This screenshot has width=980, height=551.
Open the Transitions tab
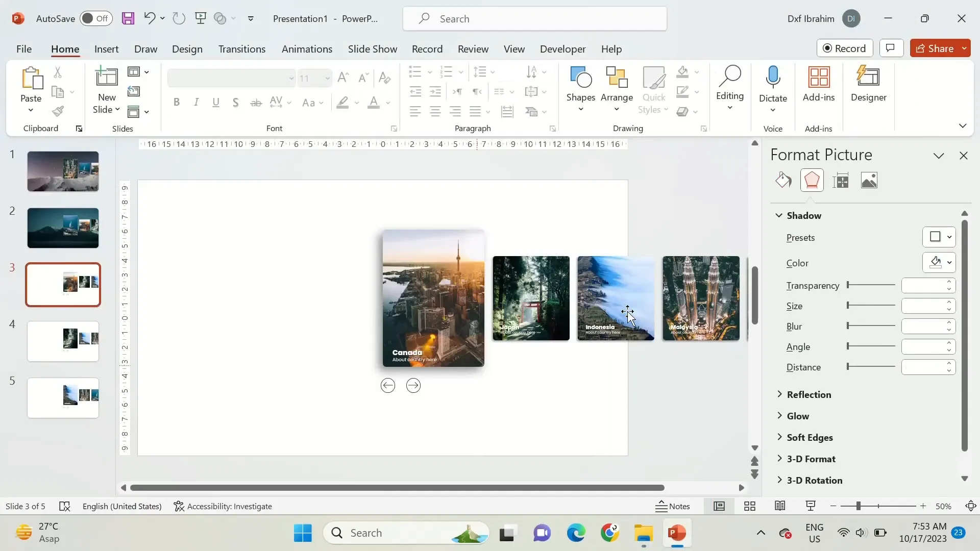click(x=242, y=49)
